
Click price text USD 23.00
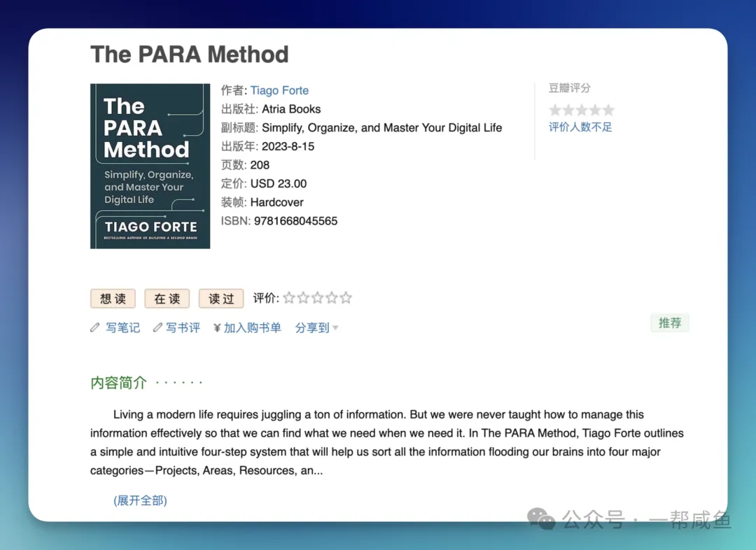tap(278, 183)
